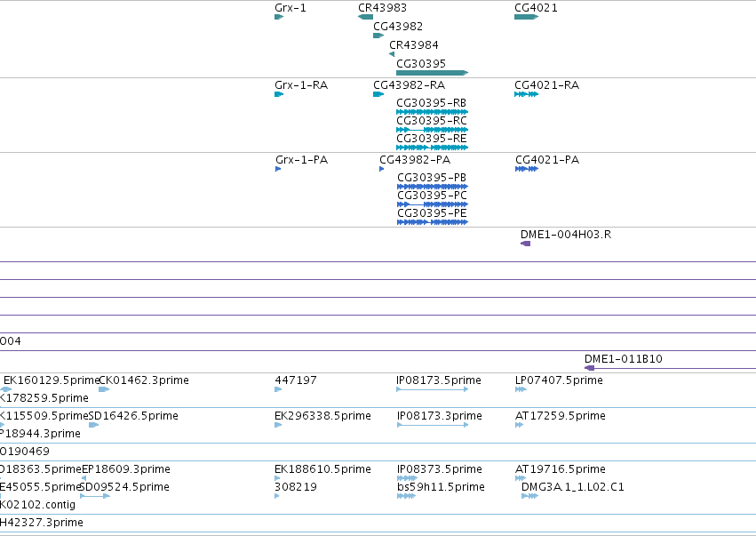Select the Grx-1-PA protein label
Screen dimensions: 756x536
pyautogui.click(x=302, y=160)
